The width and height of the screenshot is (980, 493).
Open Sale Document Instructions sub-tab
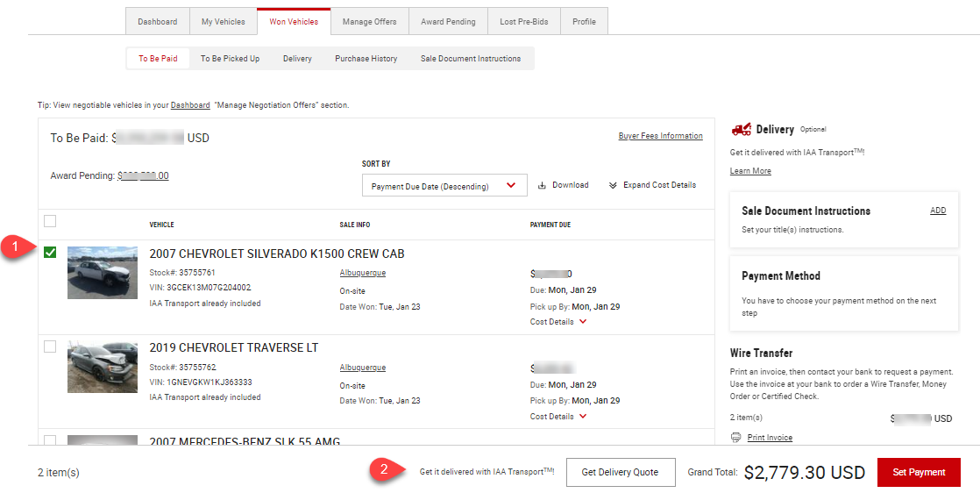tap(471, 58)
